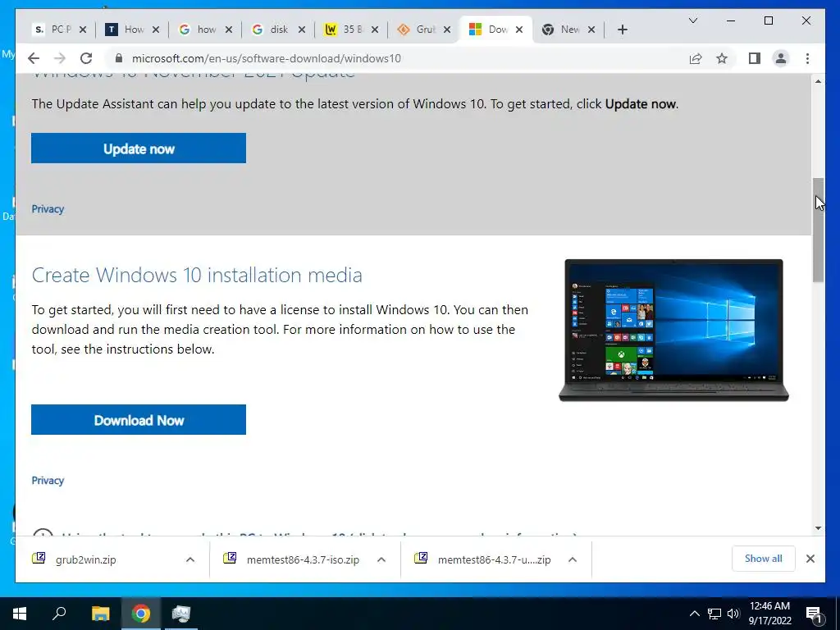Show hidden system tray icons
840x630 pixels.
(694, 614)
